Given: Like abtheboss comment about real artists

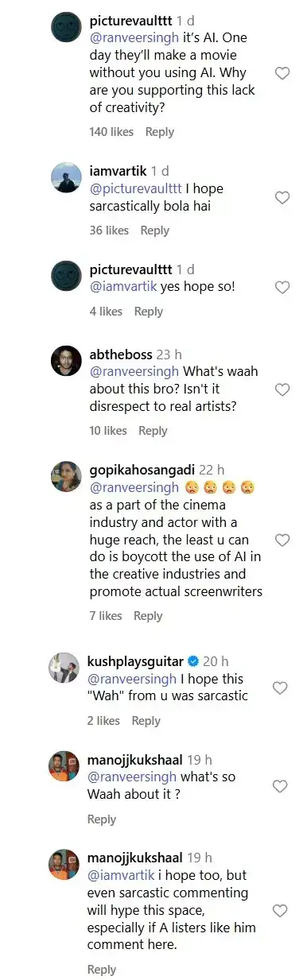Looking at the screenshot, I should click(282, 389).
